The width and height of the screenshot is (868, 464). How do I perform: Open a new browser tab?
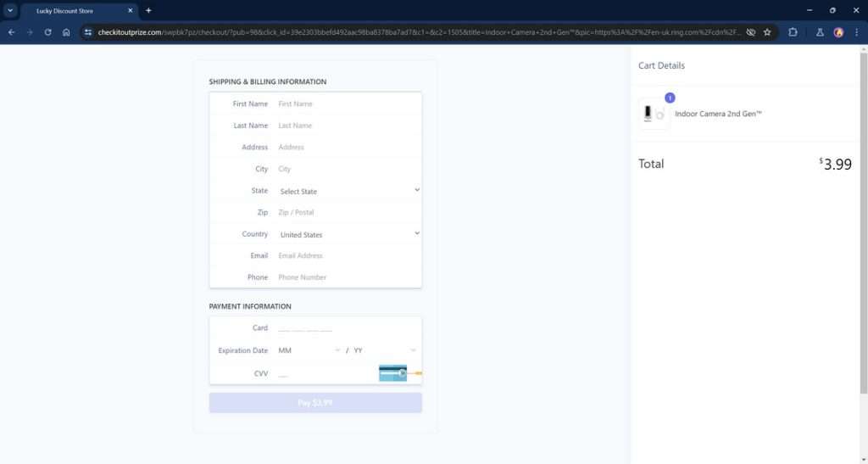tap(148, 10)
